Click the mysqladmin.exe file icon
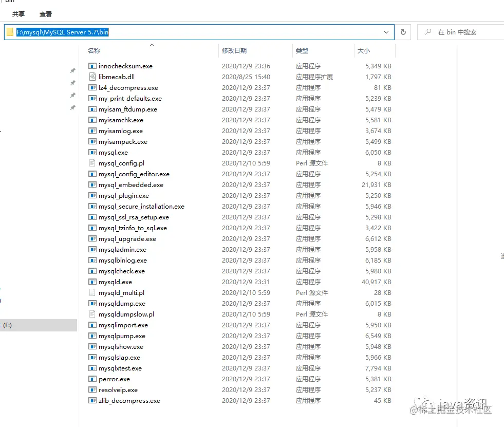This screenshot has width=504, height=427. coord(92,250)
